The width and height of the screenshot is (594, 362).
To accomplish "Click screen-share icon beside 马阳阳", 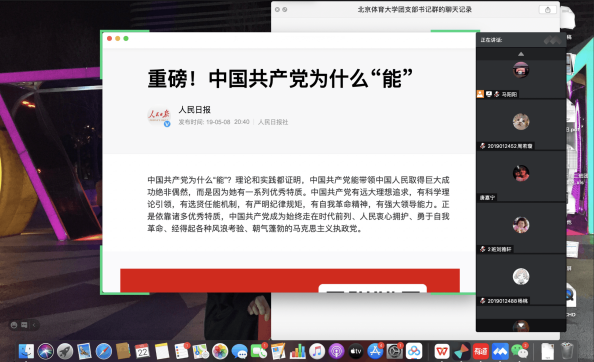I will coord(489,94).
